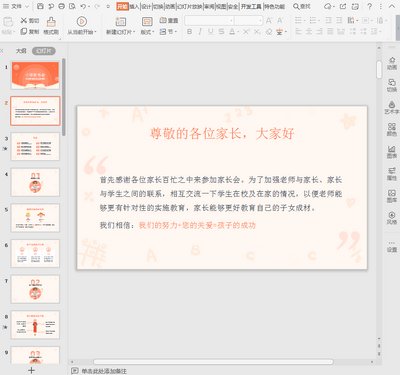Switch to the Special Features (特色功能) tab
This screenshot has height=375, width=400.
point(275,6)
